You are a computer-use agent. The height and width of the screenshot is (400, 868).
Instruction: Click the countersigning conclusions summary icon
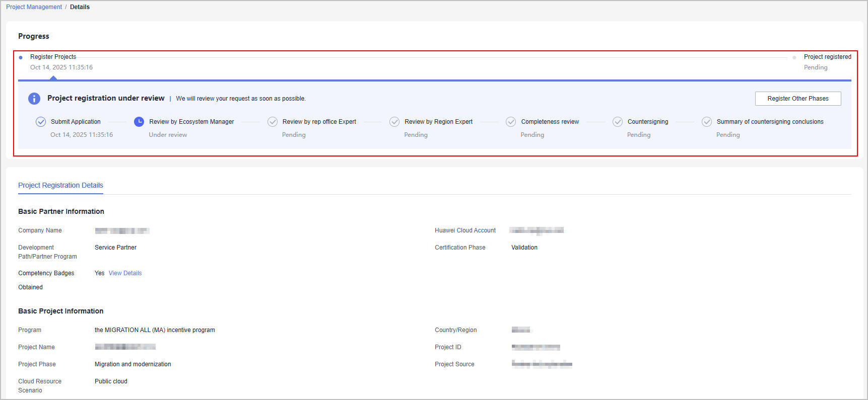(707, 122)
